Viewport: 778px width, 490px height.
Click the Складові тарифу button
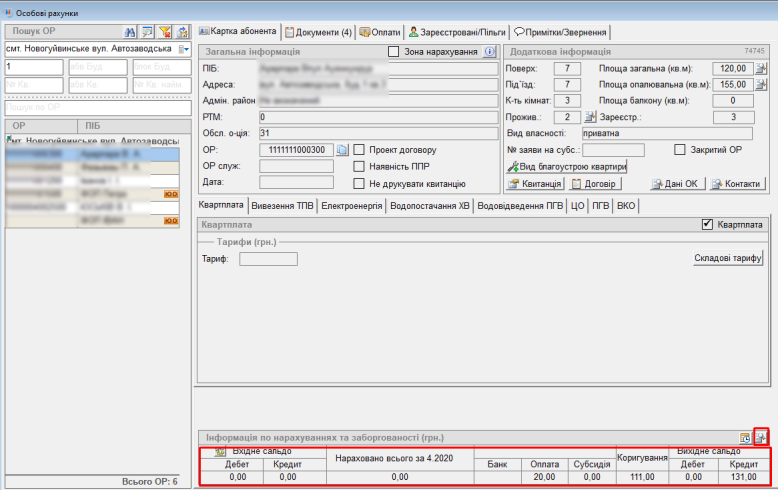(727, 258)
